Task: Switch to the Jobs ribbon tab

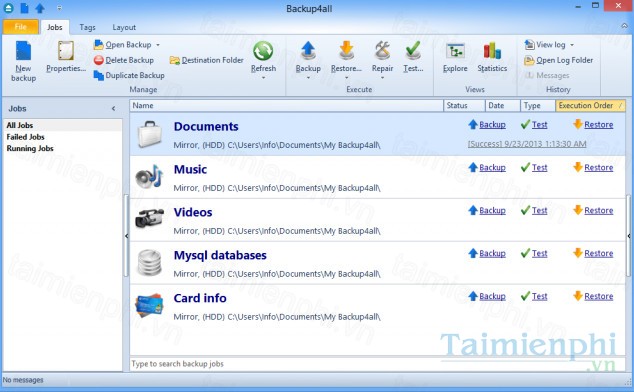Action: pyautogui.click(x=55, y=27)
